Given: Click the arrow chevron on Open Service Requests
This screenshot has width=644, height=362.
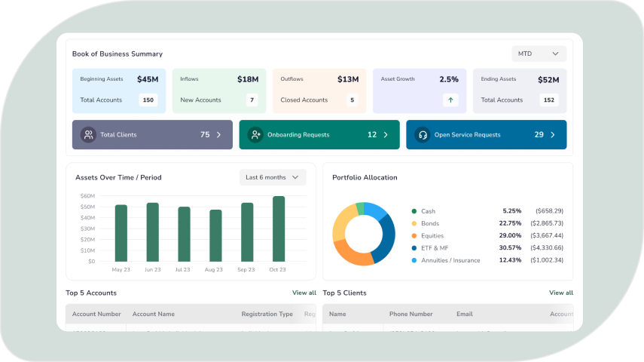Looking at the screenshot, I should pyautogui.click(x=552, y=135).
